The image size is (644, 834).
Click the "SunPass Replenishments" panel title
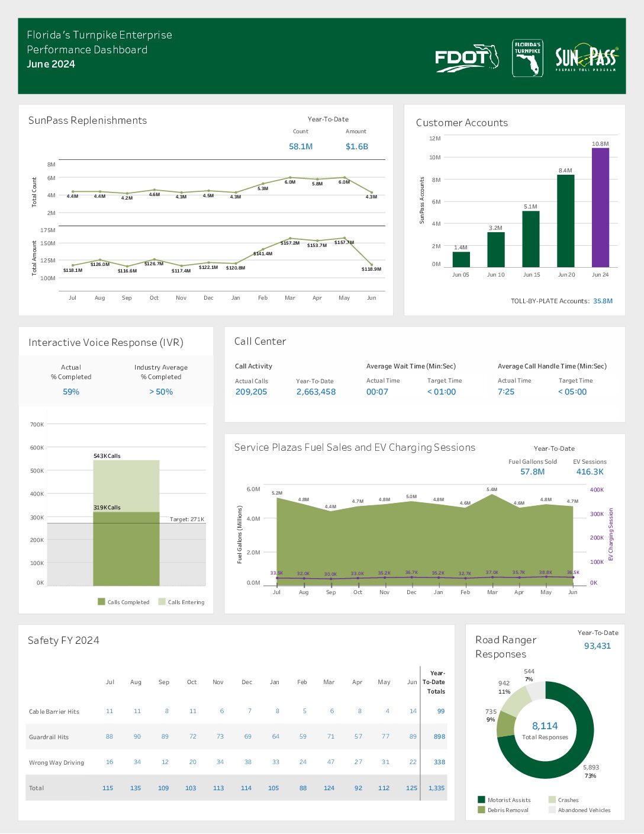(x=88, y=120)
